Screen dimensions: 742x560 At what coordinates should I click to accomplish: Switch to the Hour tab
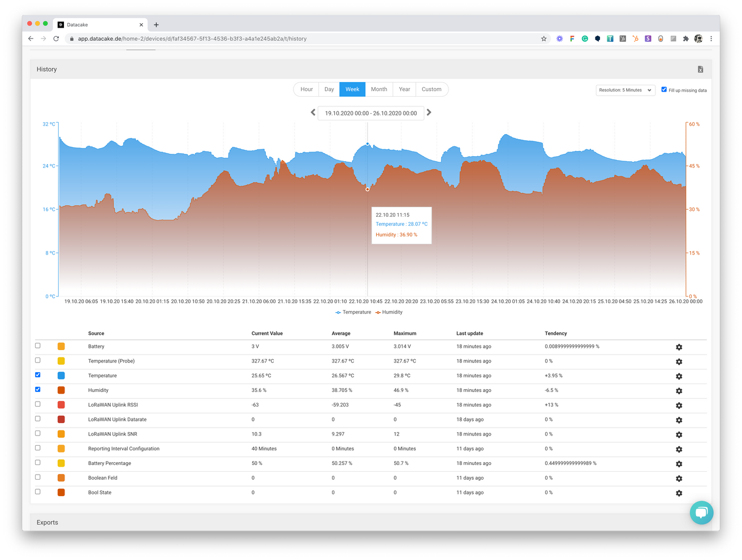click(x=306, y=89)
